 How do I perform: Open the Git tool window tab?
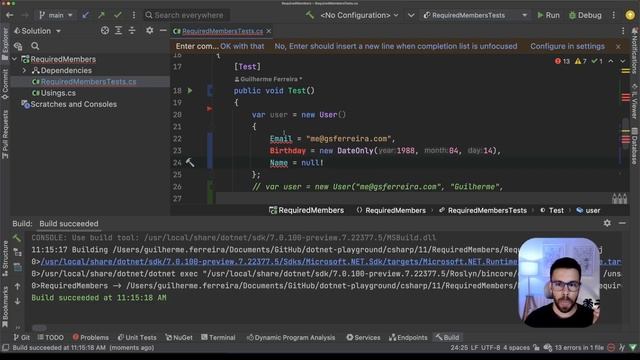click(x=22, y=338)
